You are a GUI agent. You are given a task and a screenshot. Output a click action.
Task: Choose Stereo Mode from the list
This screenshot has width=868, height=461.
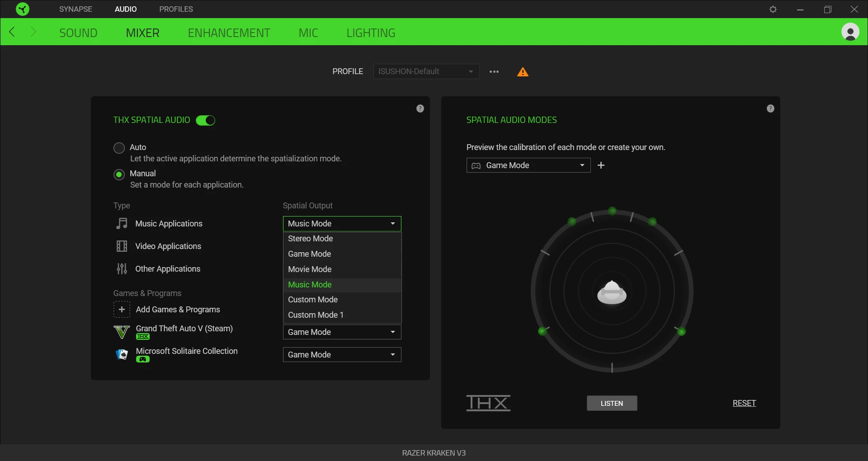pos(342,239)
